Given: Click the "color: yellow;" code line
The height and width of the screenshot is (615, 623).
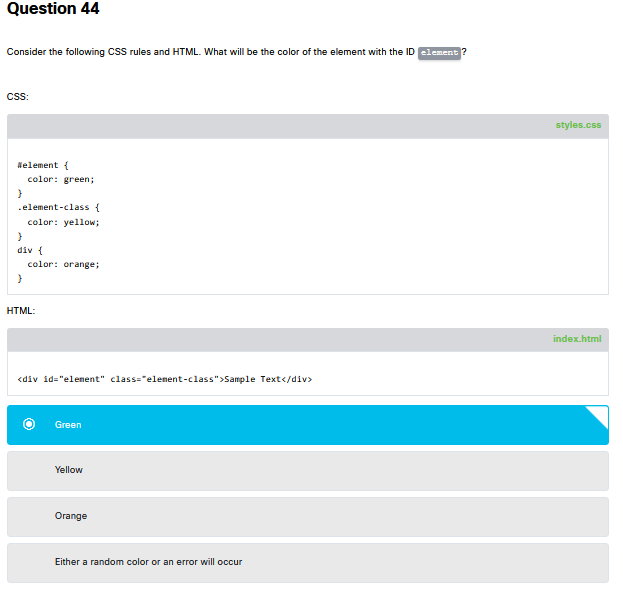Looking at the screenshot, I should (x=63, y=222).
